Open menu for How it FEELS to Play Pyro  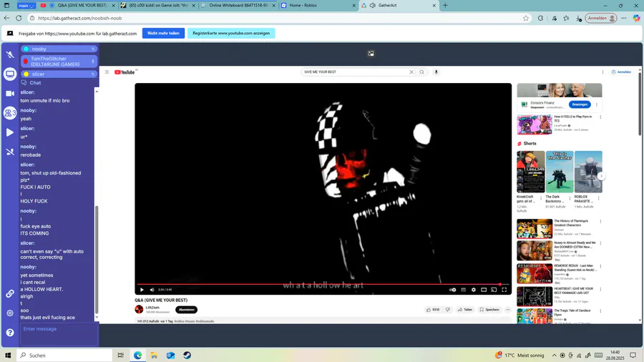pos(600,117)
